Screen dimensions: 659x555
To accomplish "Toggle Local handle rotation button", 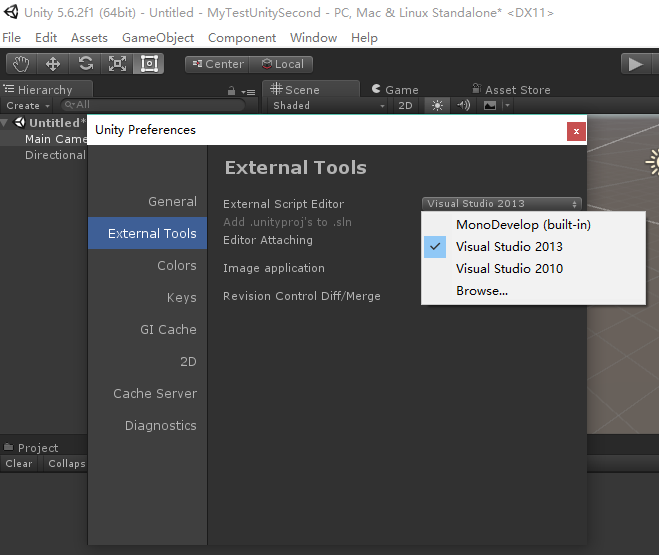I will point(282,64).
